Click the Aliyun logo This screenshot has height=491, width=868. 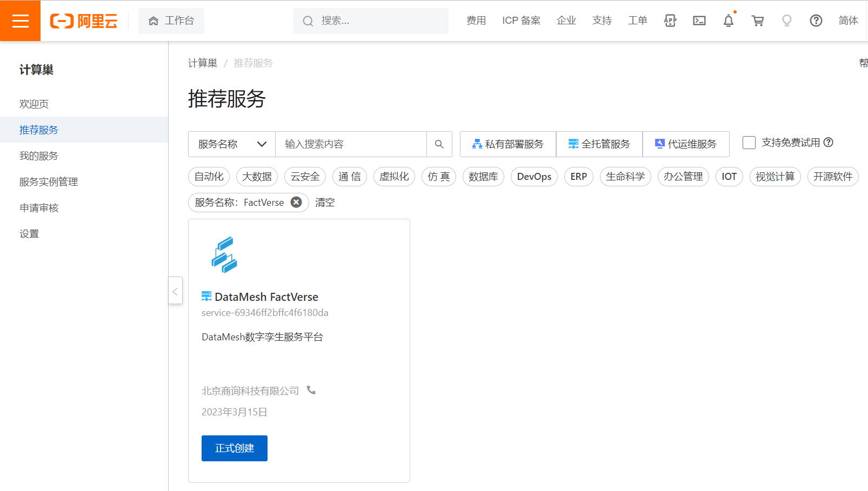click(x=84, y=21)
